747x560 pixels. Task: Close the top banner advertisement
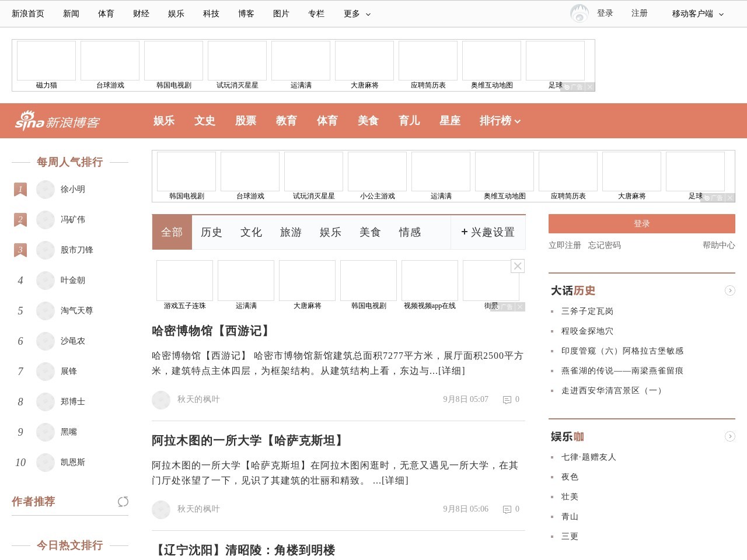[590, 87]
